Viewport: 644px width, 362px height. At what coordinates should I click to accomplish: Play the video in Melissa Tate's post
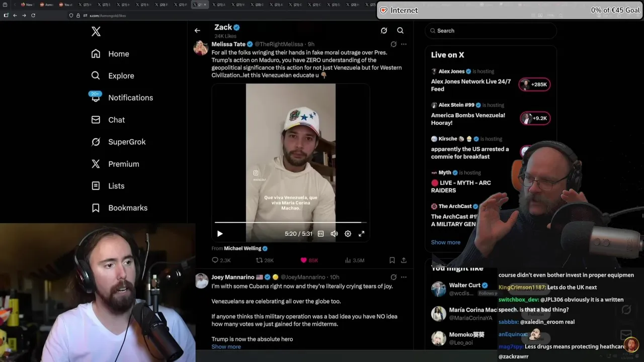click(220, 234)
